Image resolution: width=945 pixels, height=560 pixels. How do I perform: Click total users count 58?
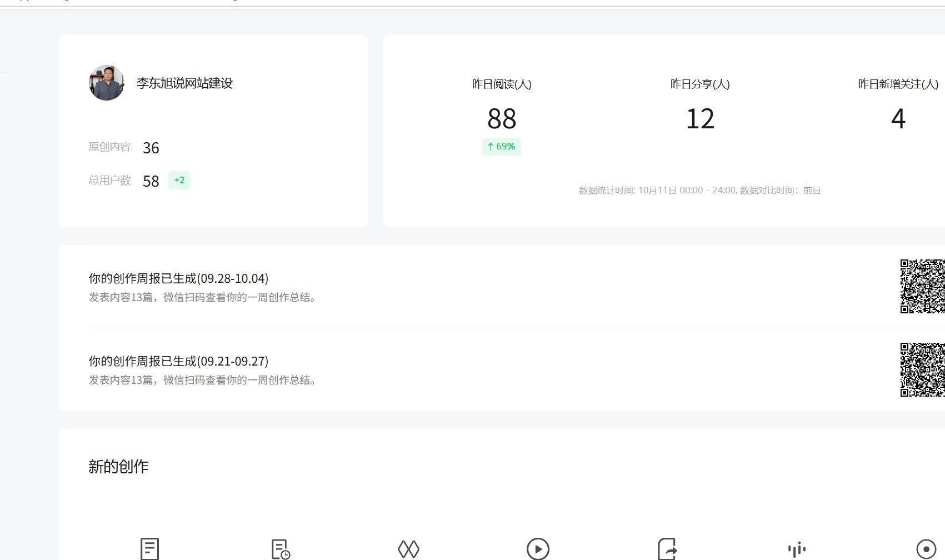151,181
